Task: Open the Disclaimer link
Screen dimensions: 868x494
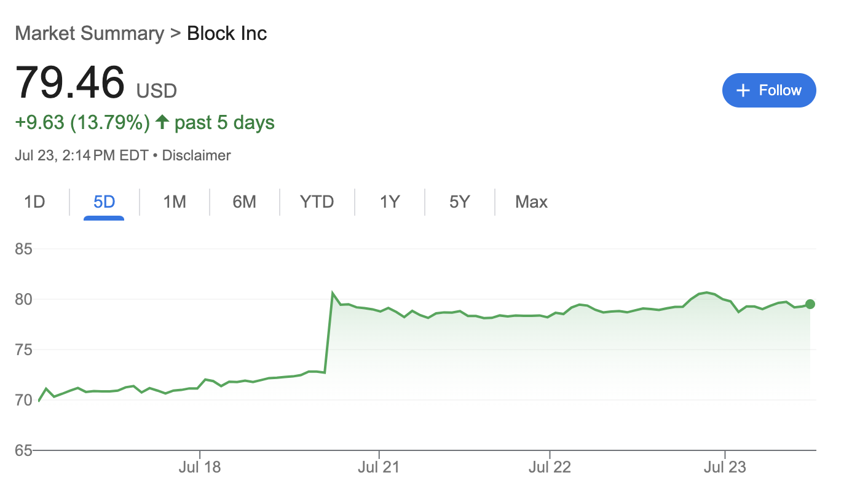Action: 195,155
